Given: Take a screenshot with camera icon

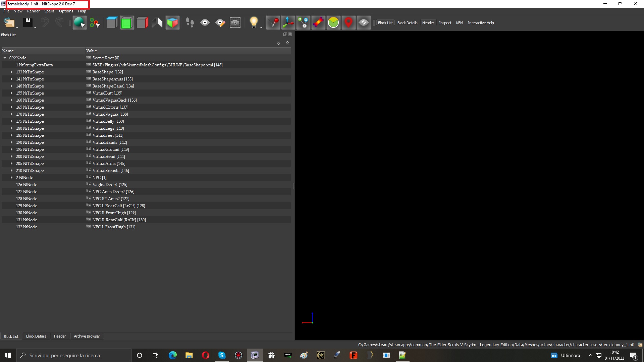Looking at the screenshot, I should coord(235,23).
